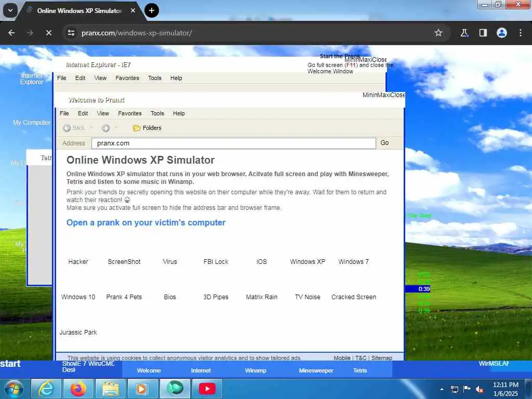The width and height of the screenshot is (532, 399).
Task: Open View menu in Welcome to Pranx window
Action: [x=103, y=113]
